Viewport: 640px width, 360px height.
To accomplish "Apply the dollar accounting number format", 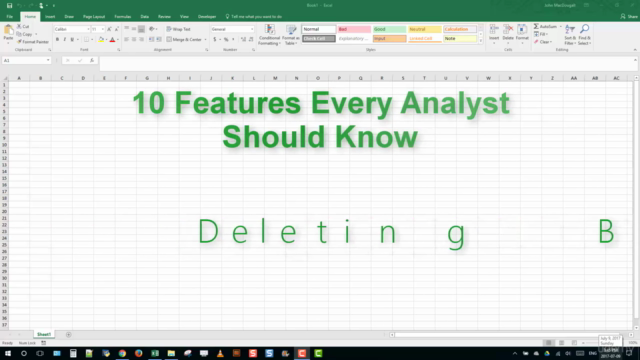I will [215, 40].
